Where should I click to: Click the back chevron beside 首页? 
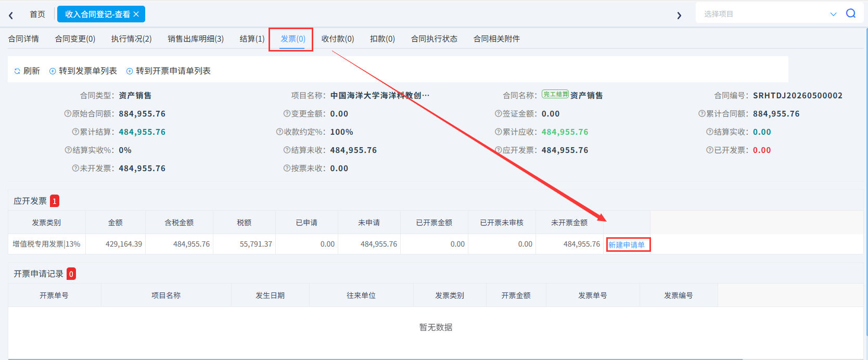pyautogui.click(x=11, y=15)
